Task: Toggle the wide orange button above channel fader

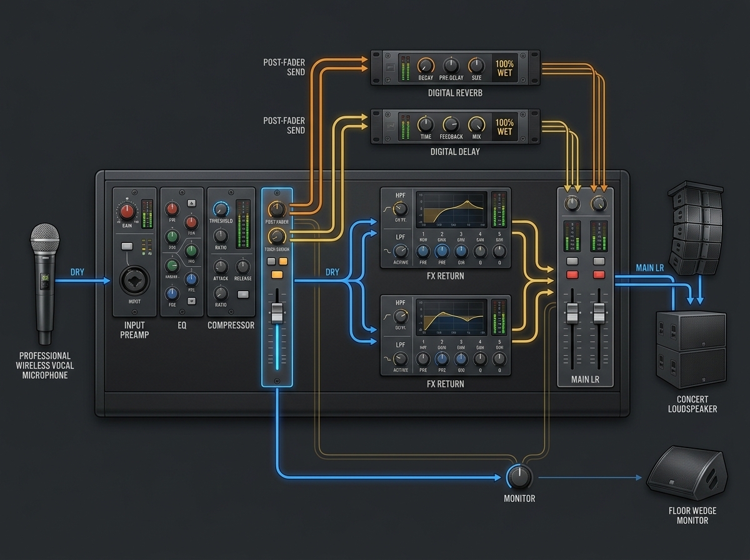Action: 277,275
